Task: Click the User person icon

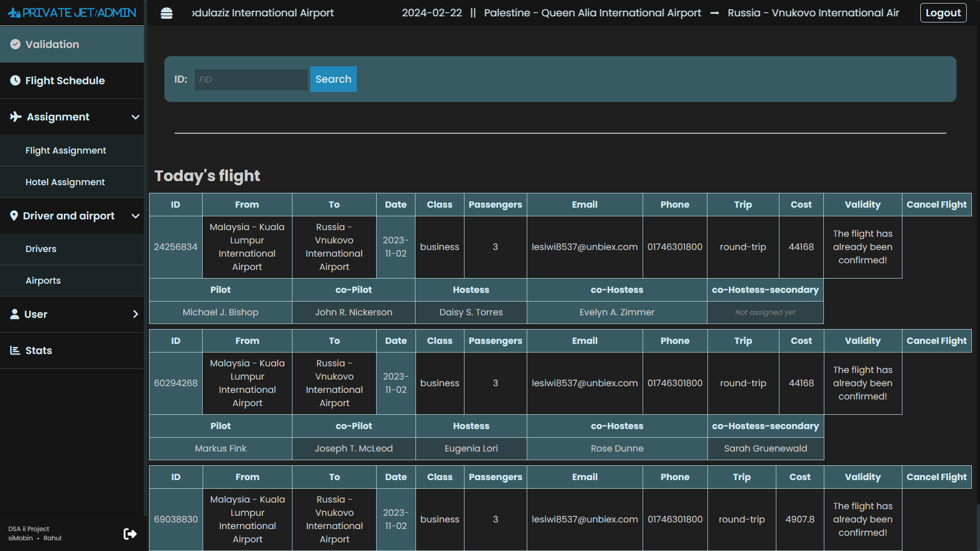Action: tap(15, 314)
